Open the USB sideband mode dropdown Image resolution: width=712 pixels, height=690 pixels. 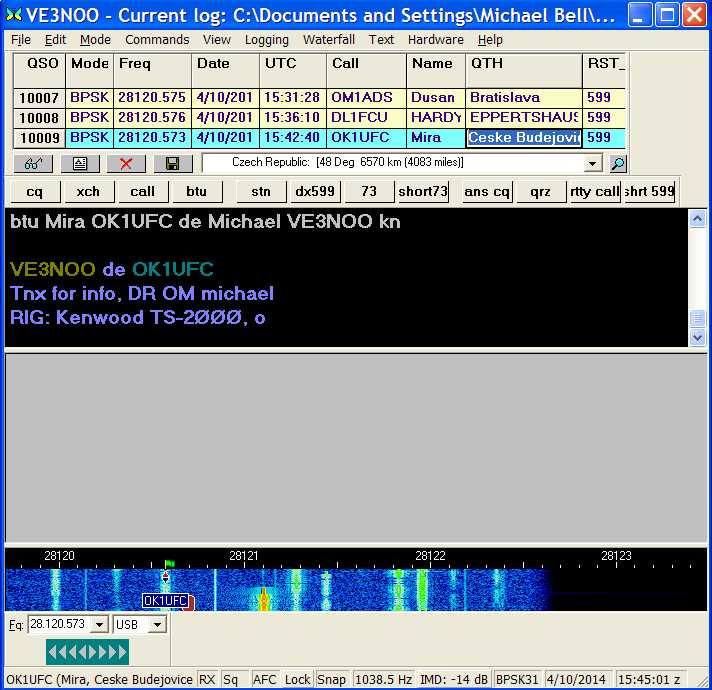157,625
